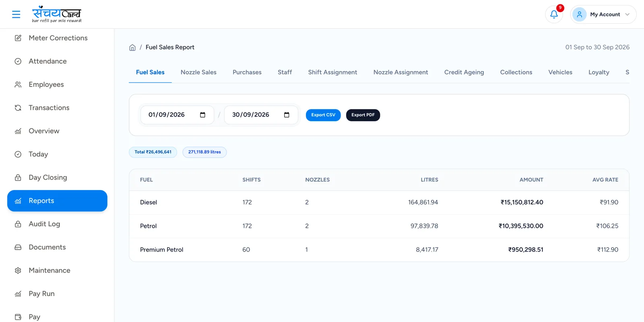This screenshot has width=644, height=322.
Task: Click the Total ₹26,496,641 badge
Action: tap(153, 152)
